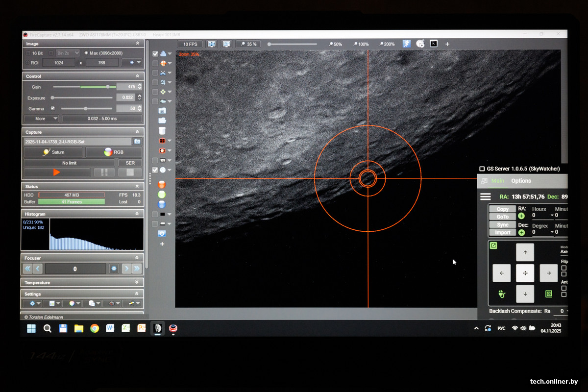
Task: Open the GS Server hamburger menu
Action: (x=485, y=196)
